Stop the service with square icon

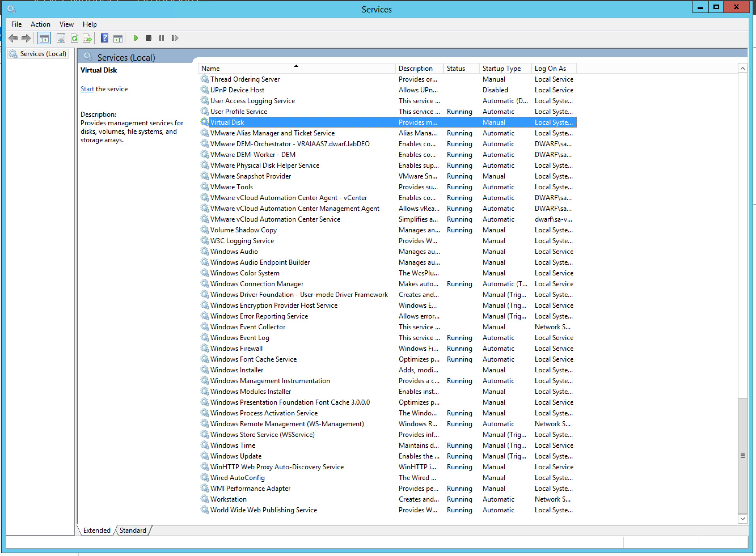pos(149,38)
